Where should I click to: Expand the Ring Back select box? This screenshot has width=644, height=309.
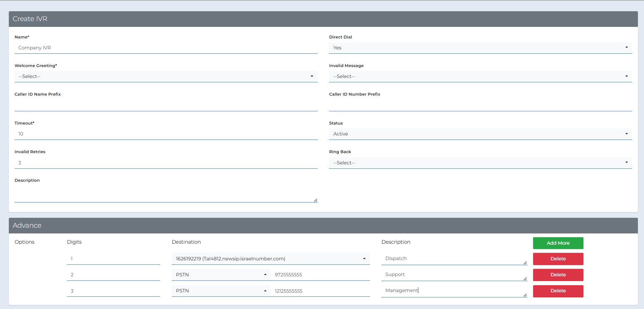[480, 163]
